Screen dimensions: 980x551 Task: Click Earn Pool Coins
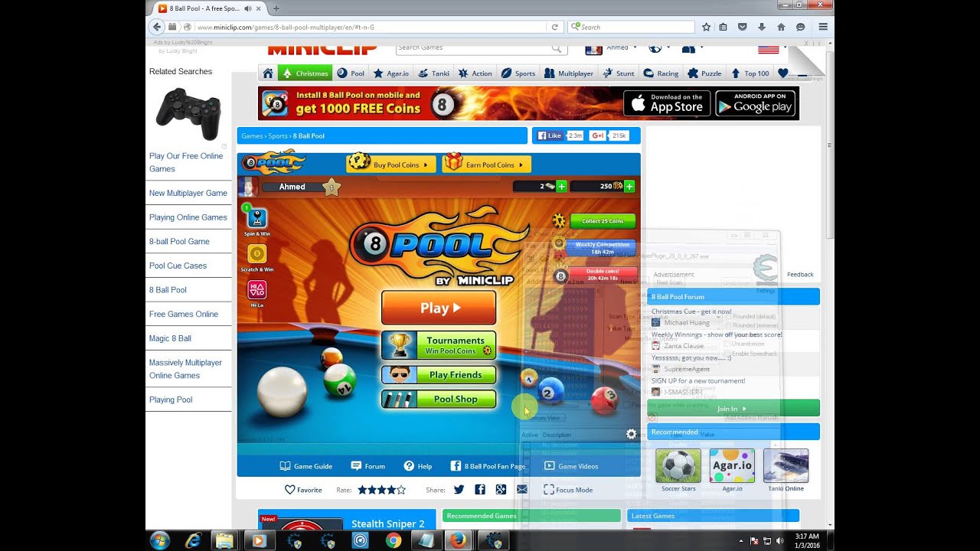click(x=486, y=165)
